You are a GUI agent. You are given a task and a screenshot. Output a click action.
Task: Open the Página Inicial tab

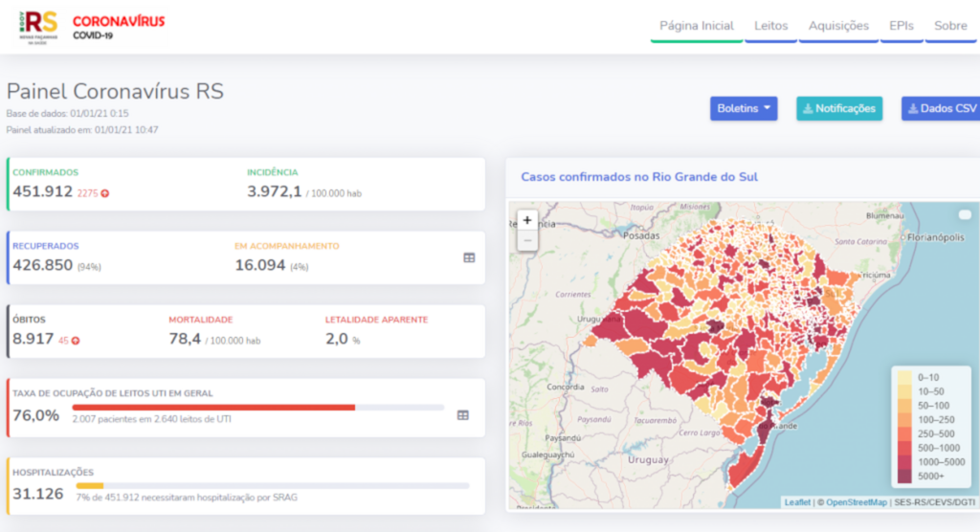coord(697,26)
